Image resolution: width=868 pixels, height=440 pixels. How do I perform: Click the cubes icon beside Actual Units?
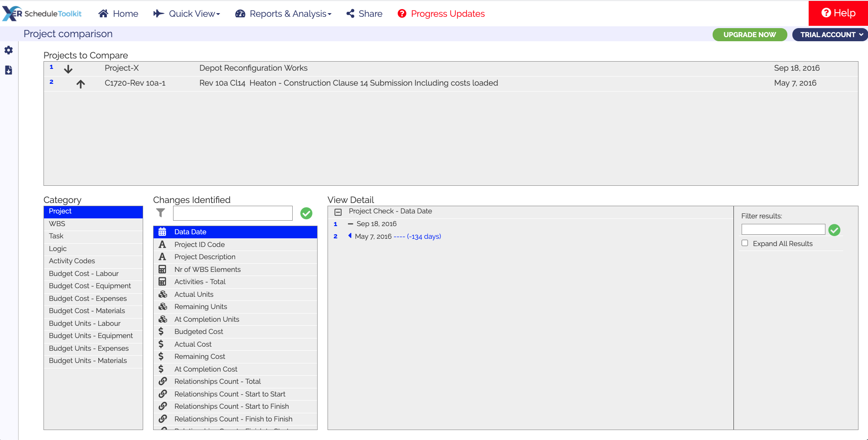tap(163, 294)
